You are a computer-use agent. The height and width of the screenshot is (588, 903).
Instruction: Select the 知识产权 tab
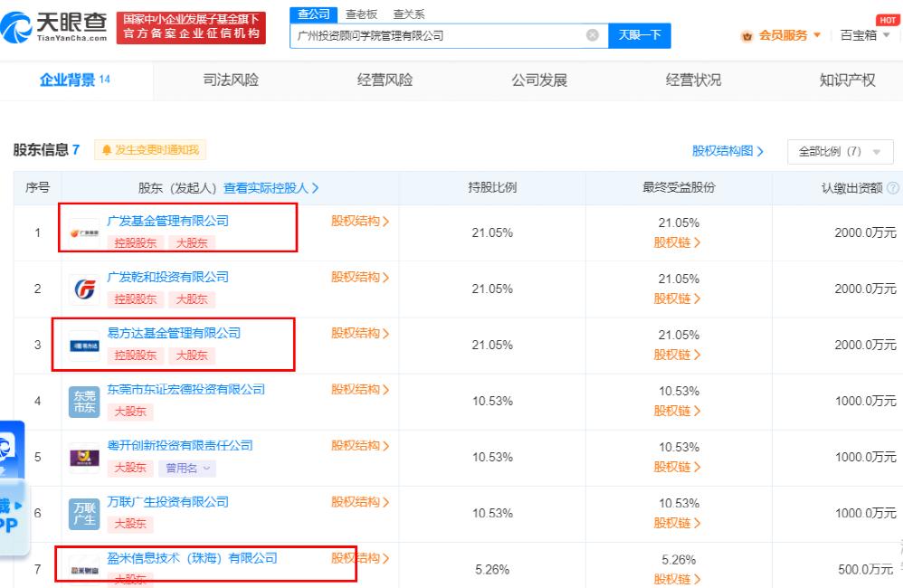847,80
